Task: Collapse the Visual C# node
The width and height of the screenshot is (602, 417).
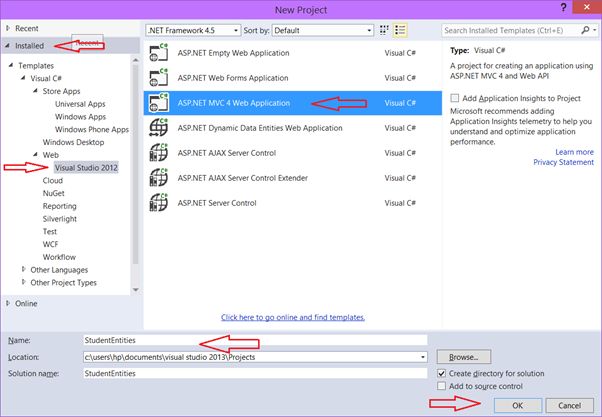Action: tap(23, 78)
